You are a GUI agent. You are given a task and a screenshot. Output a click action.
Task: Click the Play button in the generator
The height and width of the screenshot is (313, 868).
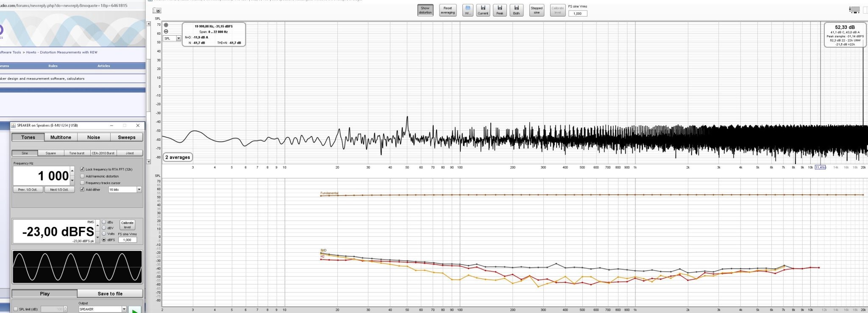(x=45, y=293)
